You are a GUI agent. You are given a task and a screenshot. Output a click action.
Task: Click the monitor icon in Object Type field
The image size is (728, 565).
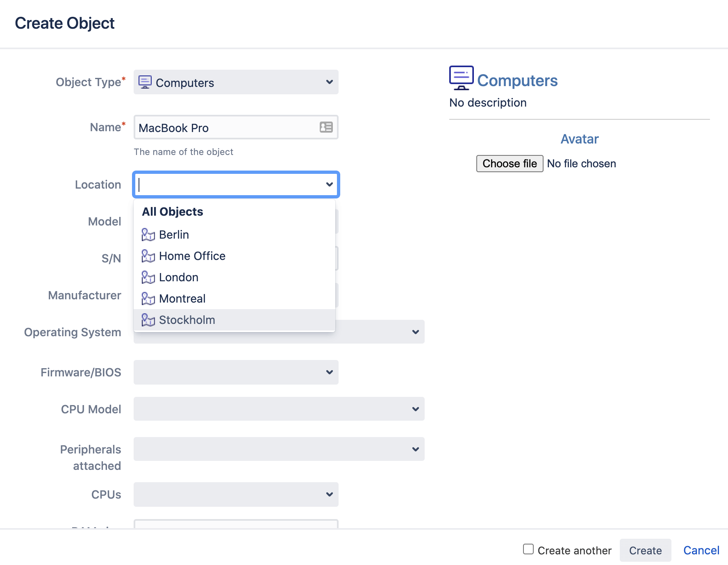coord(145,82)
